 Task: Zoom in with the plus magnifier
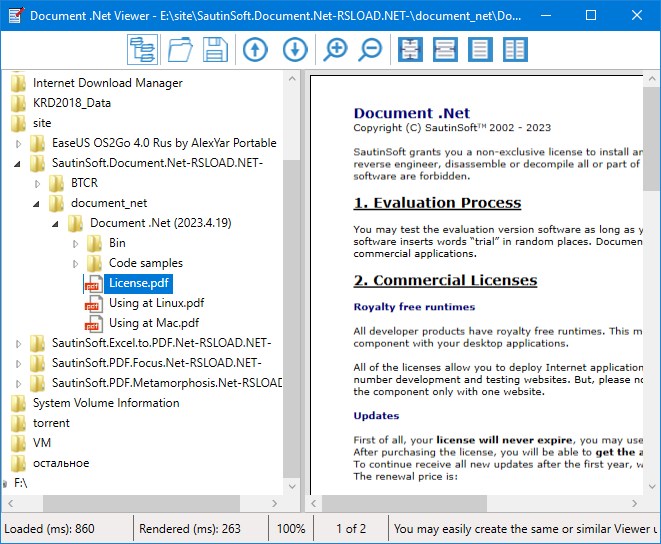[x=335, y=50]
